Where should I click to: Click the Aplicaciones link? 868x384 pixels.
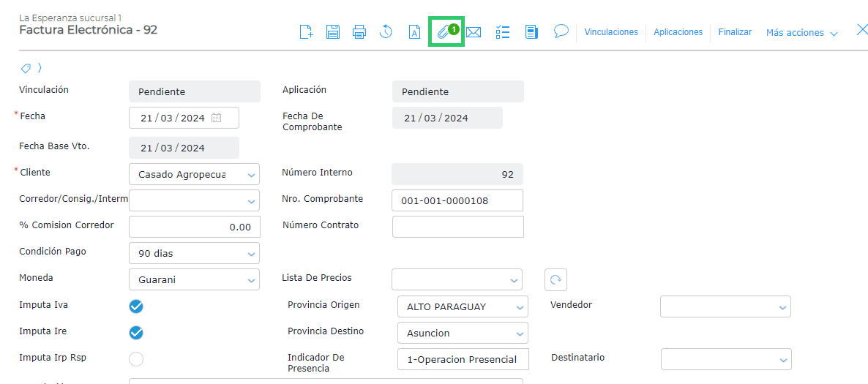678,32
